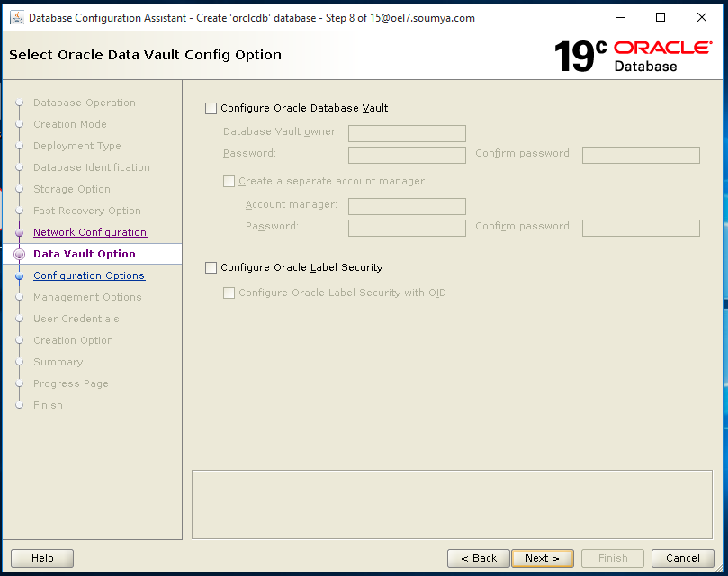Toggle Configure Oracle Label Security with OID

[x=229, y=292]
